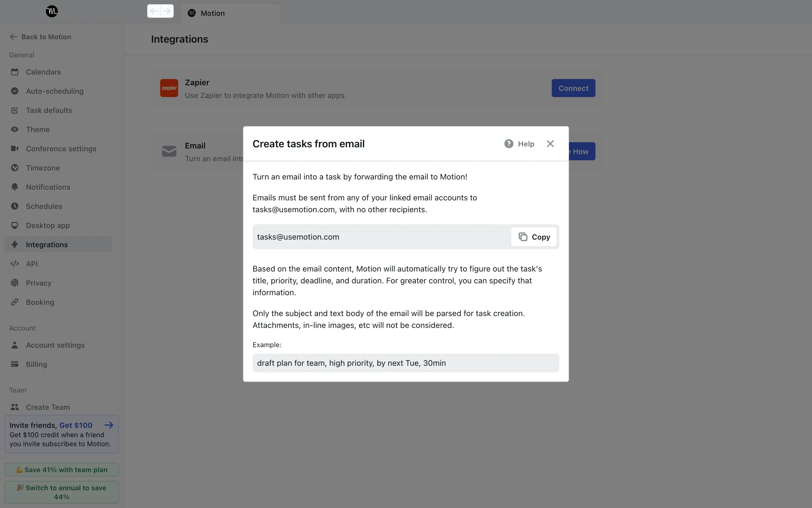Click the Desktop app monitor icon
This screenshot has width=812, height=508.
pyautogui.click(x=14, y=225)
